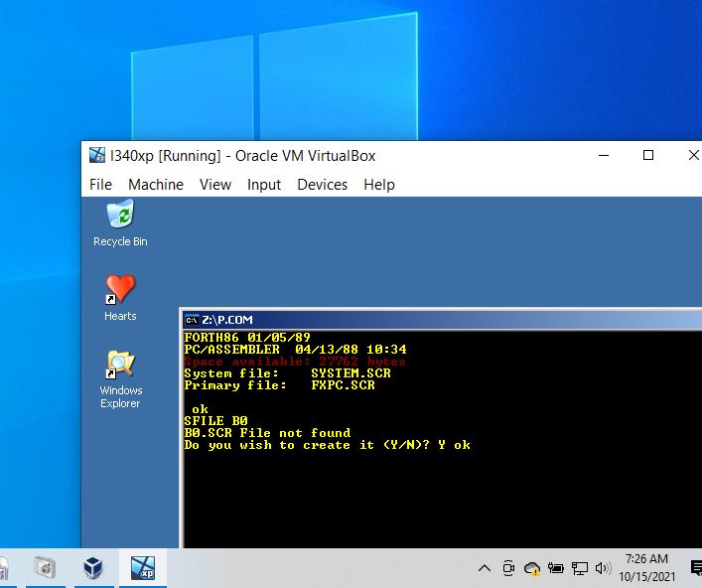Click the 'SYSTEM.SCR' text in console
Screen dimensions: 702x588
coord(351,373)
